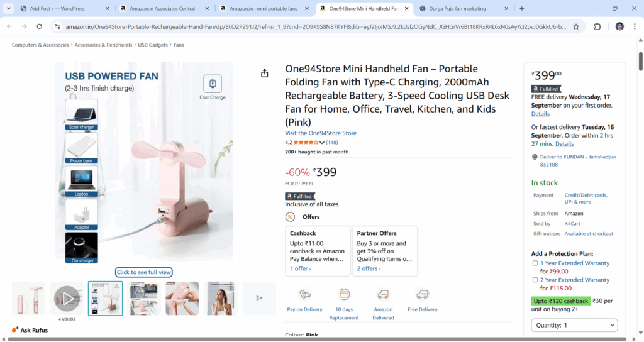Check the 2 Year Extended Warranty box

point(535,280)
